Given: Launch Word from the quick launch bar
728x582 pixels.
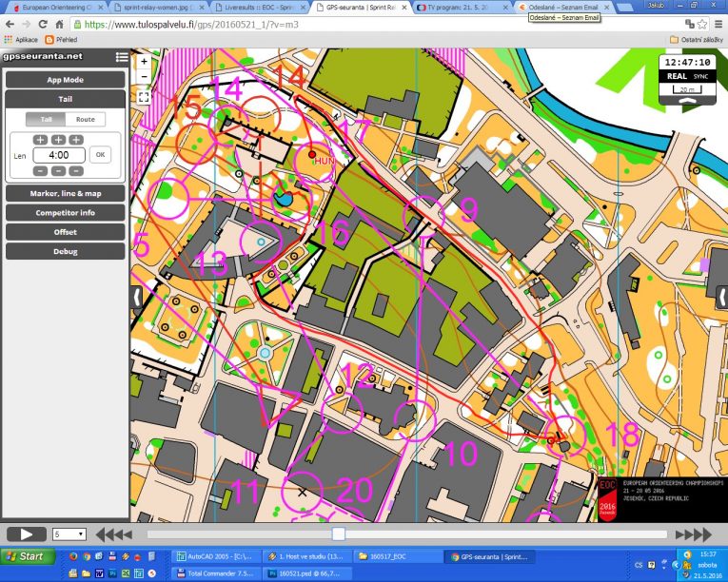Looking at the screenshot, I should (99, 573).
